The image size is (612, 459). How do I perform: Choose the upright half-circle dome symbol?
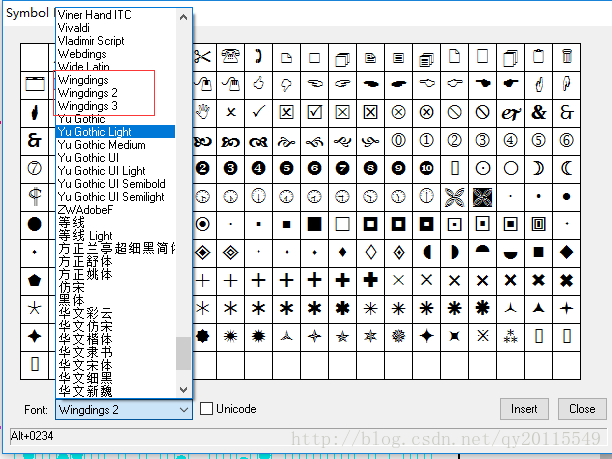point(483,250)
